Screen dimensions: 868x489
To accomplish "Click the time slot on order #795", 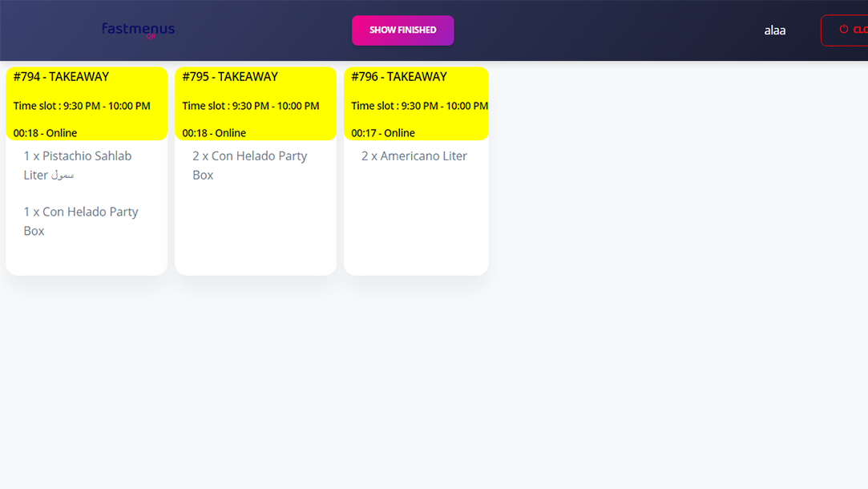I will (x=250, y=106).
